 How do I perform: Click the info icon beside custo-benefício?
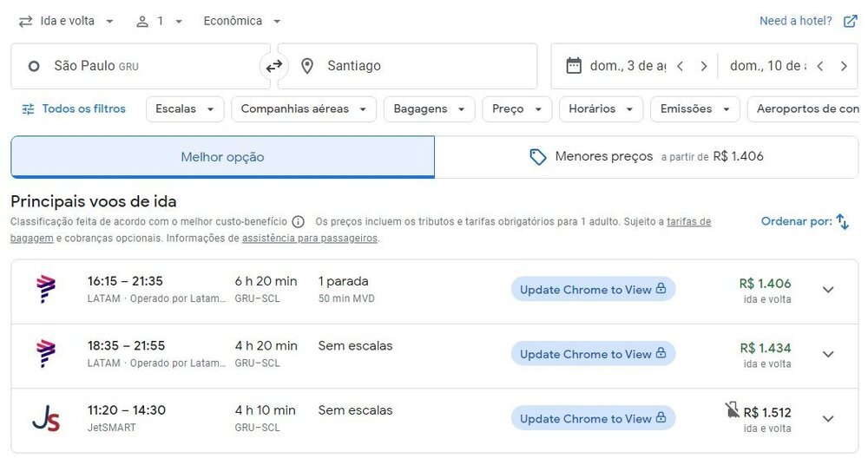point(298,222)
